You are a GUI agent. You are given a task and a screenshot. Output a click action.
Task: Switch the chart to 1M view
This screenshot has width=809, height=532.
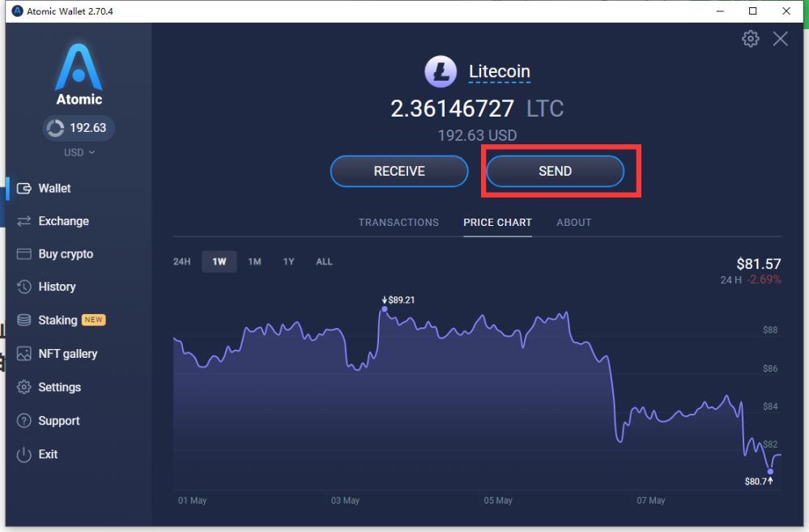tap(254, 262)
